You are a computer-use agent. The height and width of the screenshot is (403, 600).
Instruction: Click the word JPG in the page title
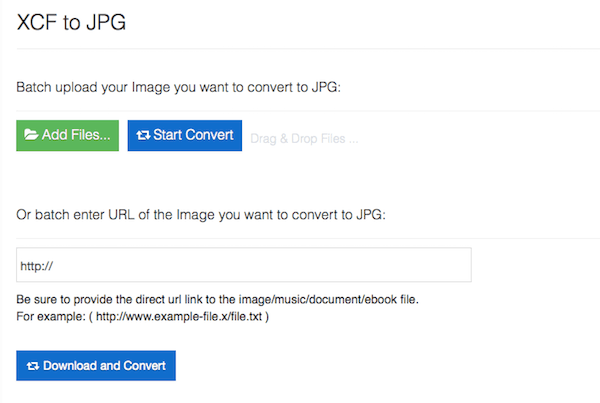click(106, 22)
